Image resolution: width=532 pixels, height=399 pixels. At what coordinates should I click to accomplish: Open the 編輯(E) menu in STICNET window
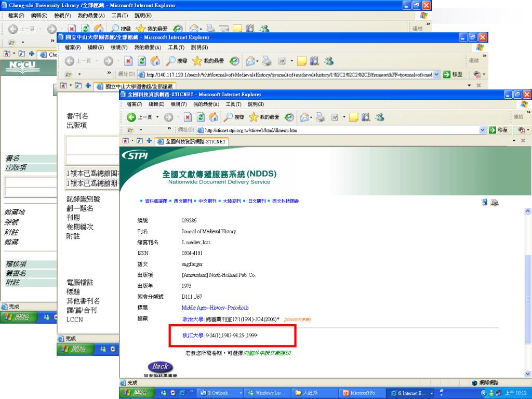click(x=156, y=104)
